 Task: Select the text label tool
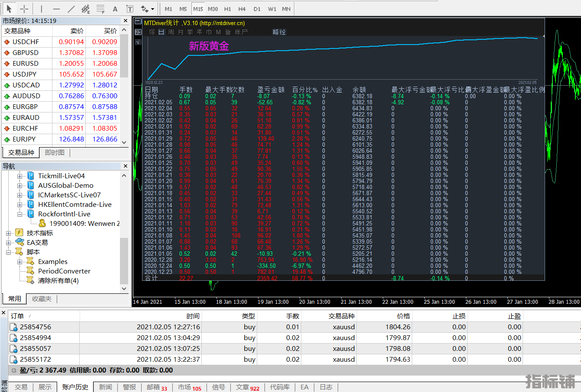129,9
